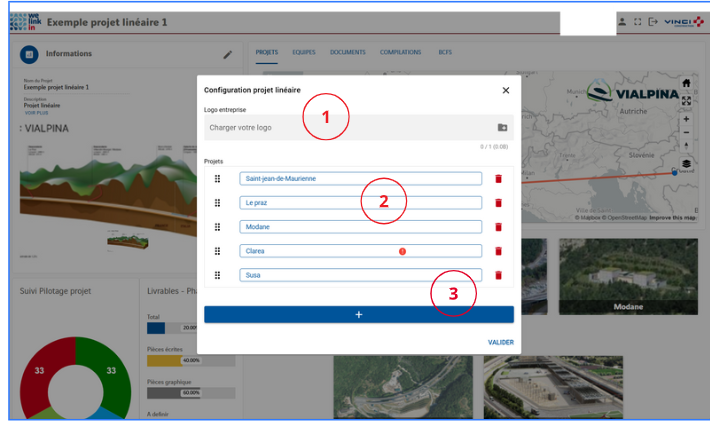Click the map home button
This screenshot has width=710, height=425.
click(686, 83)
